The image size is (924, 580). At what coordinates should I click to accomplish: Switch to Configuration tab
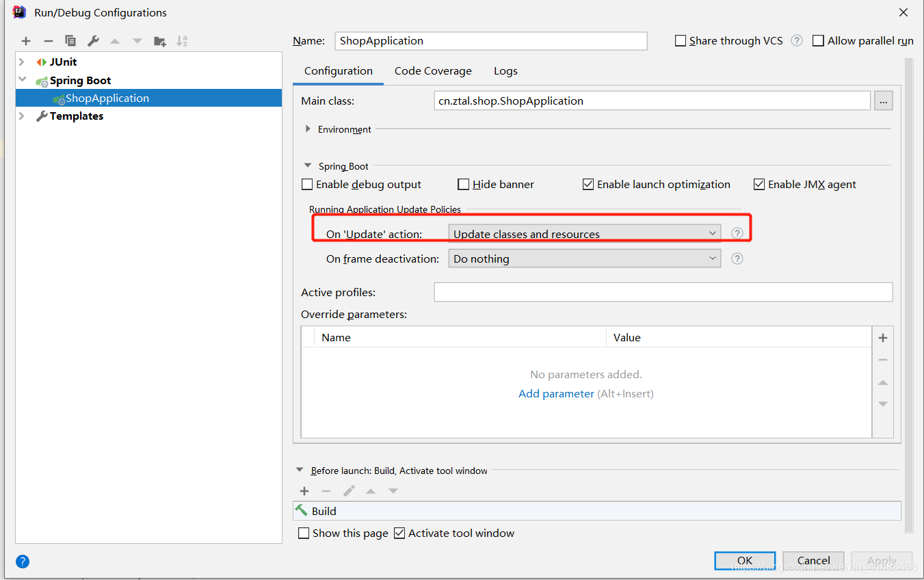coord(339,71)
